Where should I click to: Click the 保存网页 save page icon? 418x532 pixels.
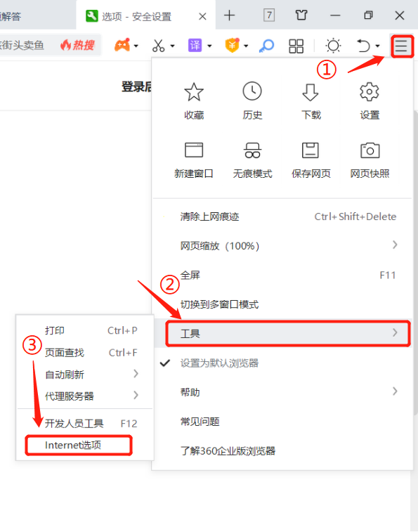[x=311, y=150]
